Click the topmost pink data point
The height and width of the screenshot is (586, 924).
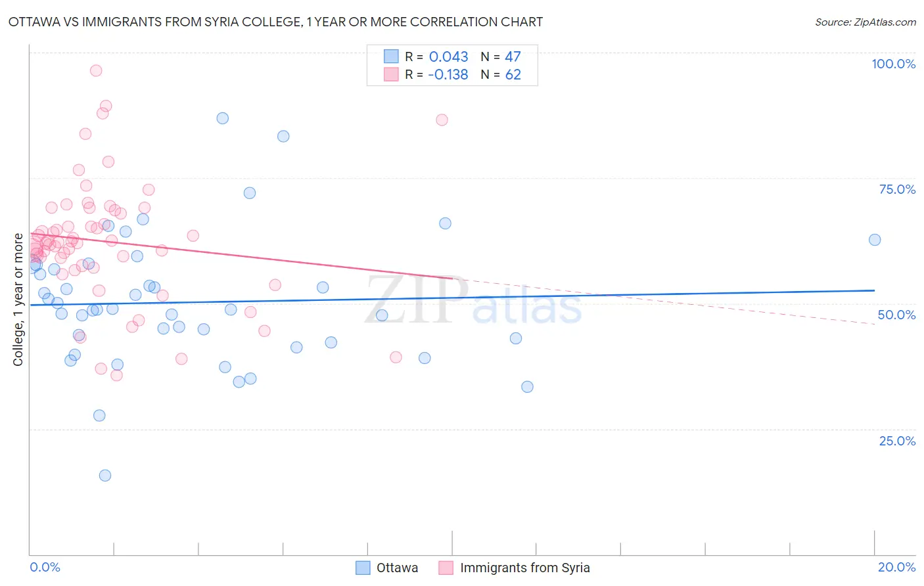(x=96, y=70)
